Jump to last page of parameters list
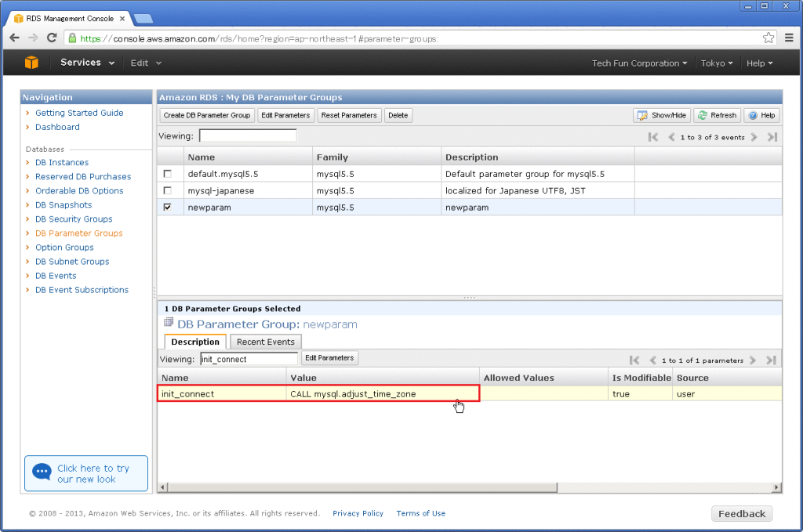803x532 pixels. click(x=772, y=360)
